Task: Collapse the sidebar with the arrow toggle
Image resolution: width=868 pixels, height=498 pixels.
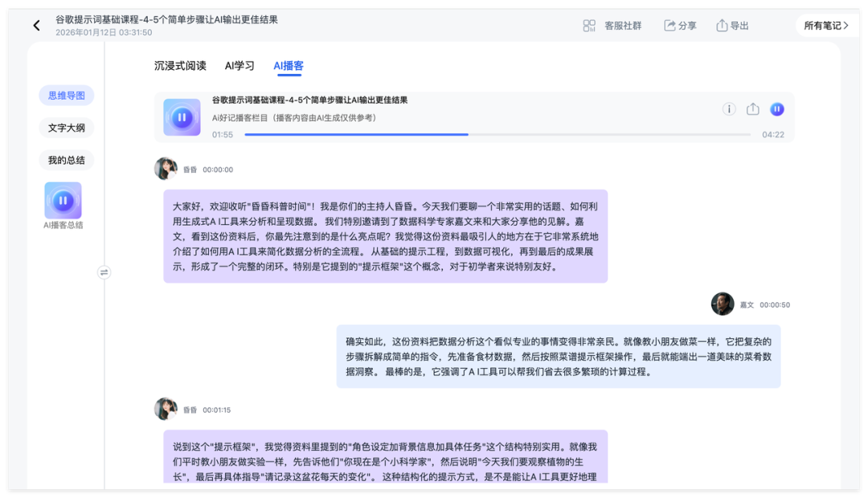Action: click(x=105, y=272)
